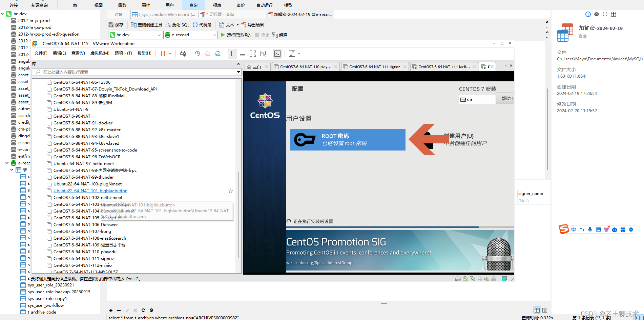Click the hard disk status icon in VMware
The image size is (644, 320).
click(x=458, y=279)
